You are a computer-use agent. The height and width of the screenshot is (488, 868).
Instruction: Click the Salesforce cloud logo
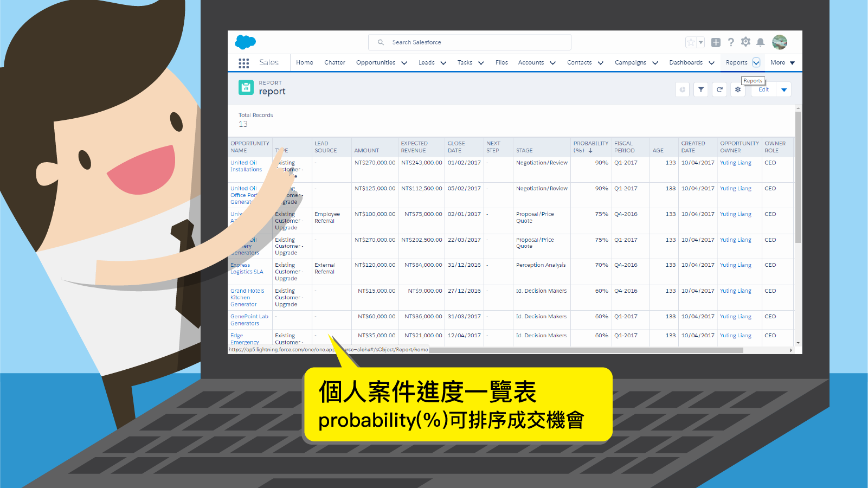tap(246, 42)
